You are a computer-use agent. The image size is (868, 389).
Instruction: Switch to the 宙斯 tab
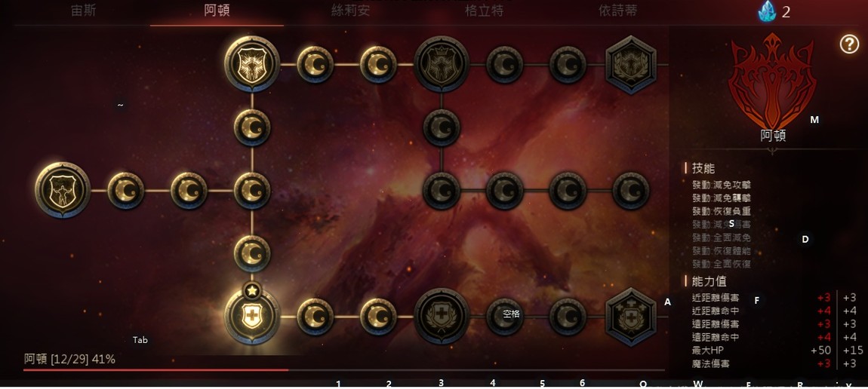point(84,11)
